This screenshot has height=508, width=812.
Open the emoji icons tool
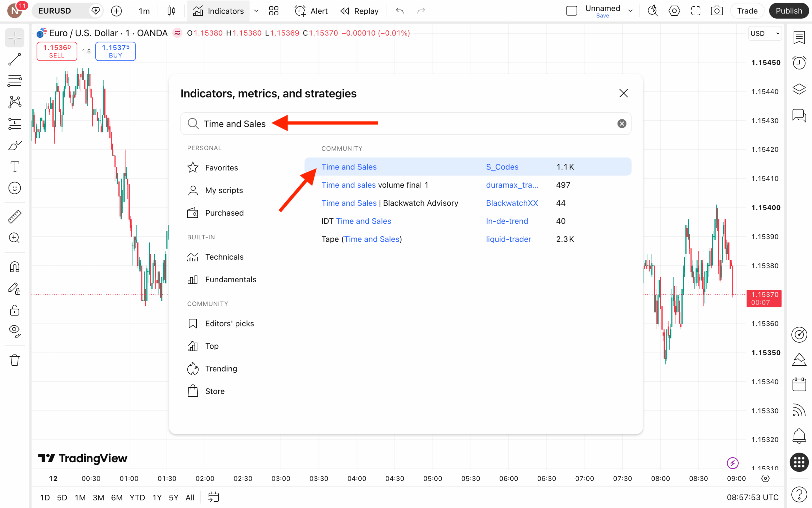pos(14,188)
